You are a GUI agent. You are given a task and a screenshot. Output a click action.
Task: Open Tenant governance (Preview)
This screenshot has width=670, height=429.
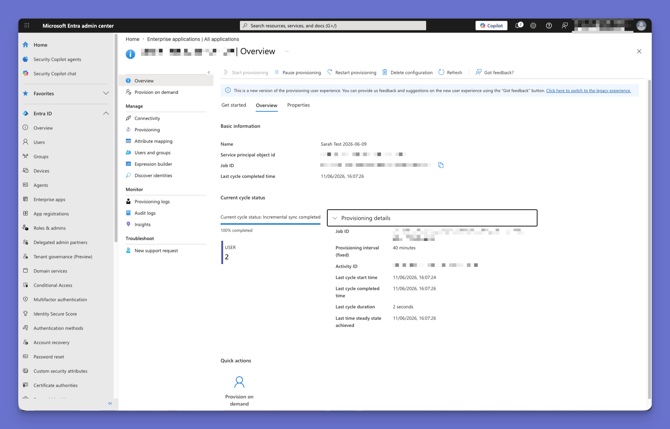point(63,257)
